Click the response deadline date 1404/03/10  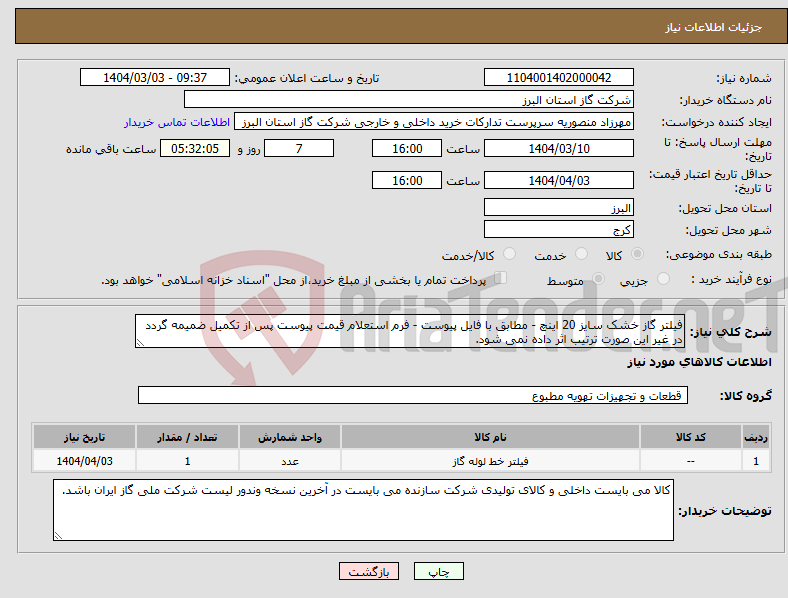(x=558, y=148)
